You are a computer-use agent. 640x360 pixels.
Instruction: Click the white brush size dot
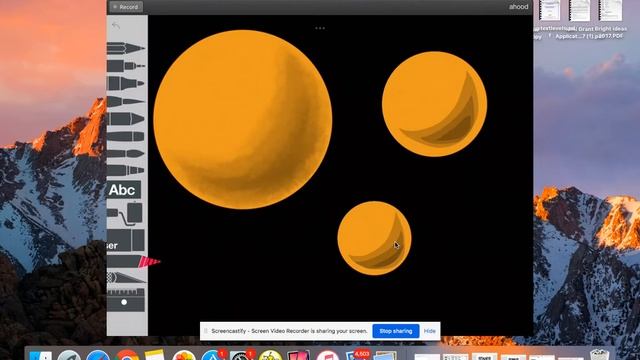pos(124,302)
